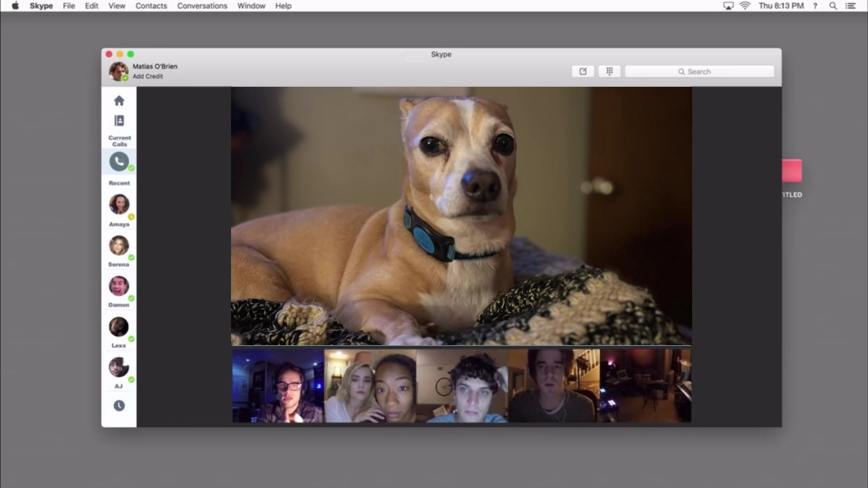Open the File menu
Screen dimensions: 868x488
[69, 6]
